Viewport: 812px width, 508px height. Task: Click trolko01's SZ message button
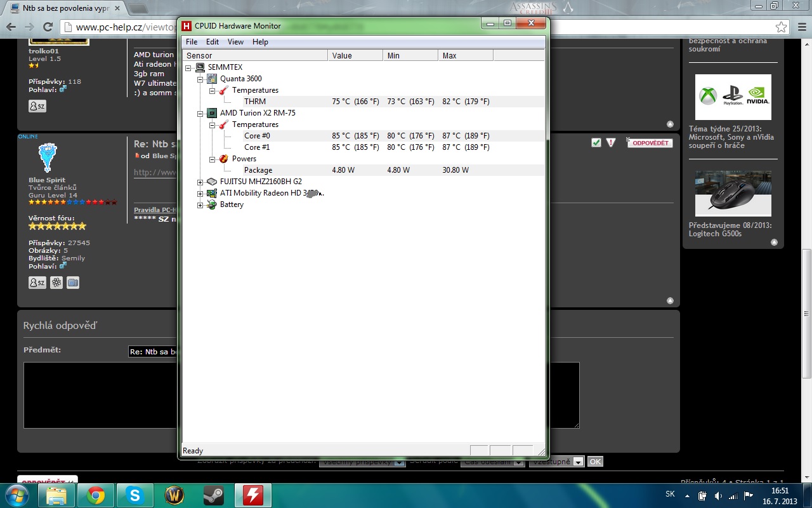(37, 106)
